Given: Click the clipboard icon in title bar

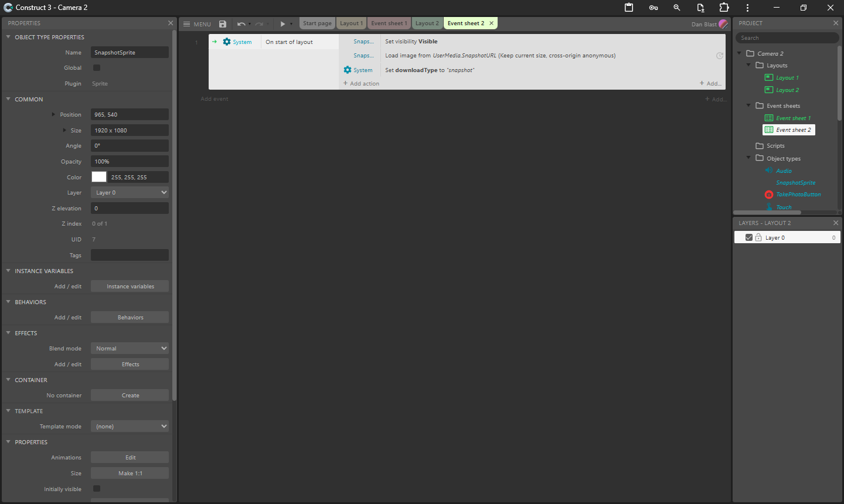Looking at the screenshot, I should pos(629,8).
